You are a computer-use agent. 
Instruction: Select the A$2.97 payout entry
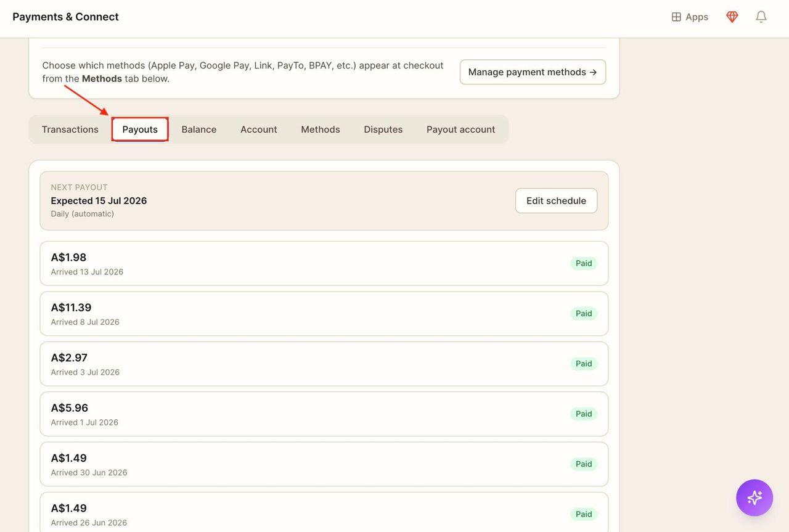coord(324,364)
